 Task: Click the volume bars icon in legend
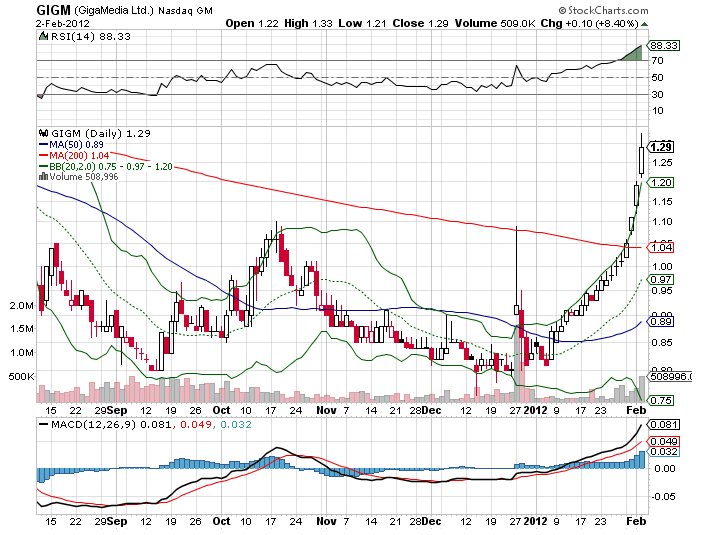point(43,176)
